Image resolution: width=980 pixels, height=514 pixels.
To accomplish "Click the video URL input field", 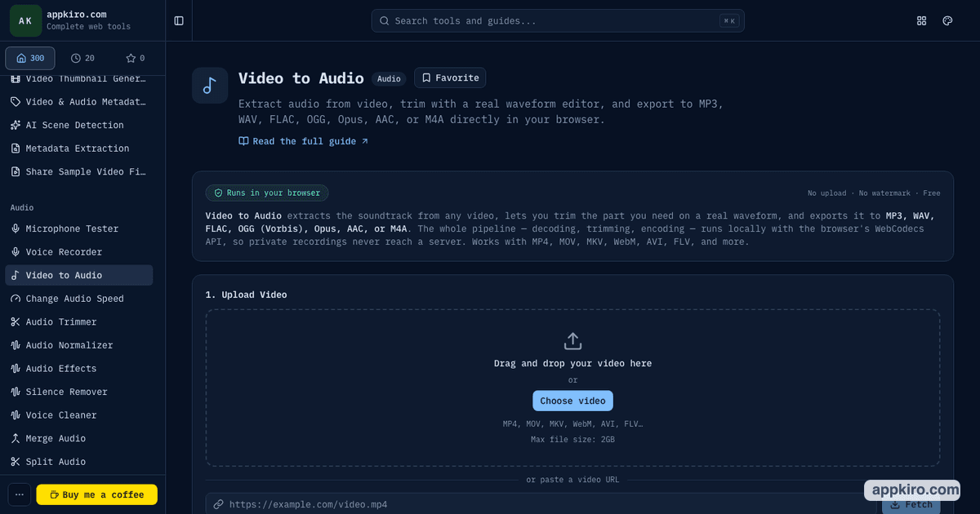I will 541,504.
